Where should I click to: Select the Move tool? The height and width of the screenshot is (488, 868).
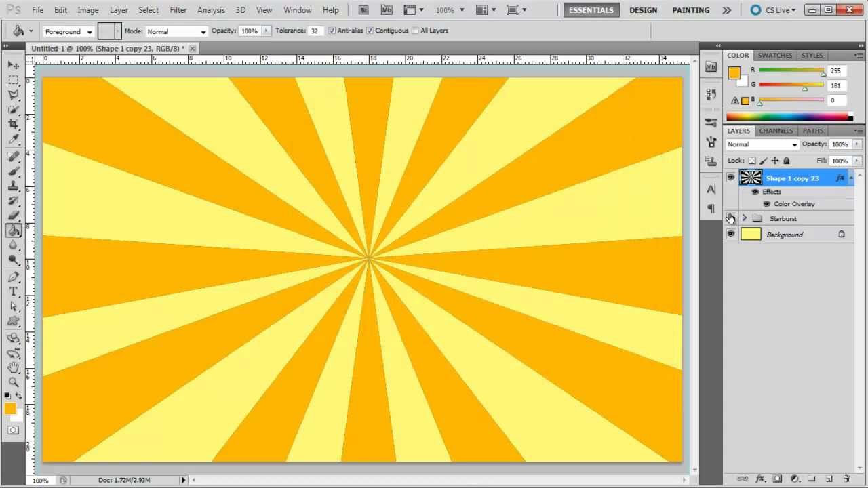[14, 65]
